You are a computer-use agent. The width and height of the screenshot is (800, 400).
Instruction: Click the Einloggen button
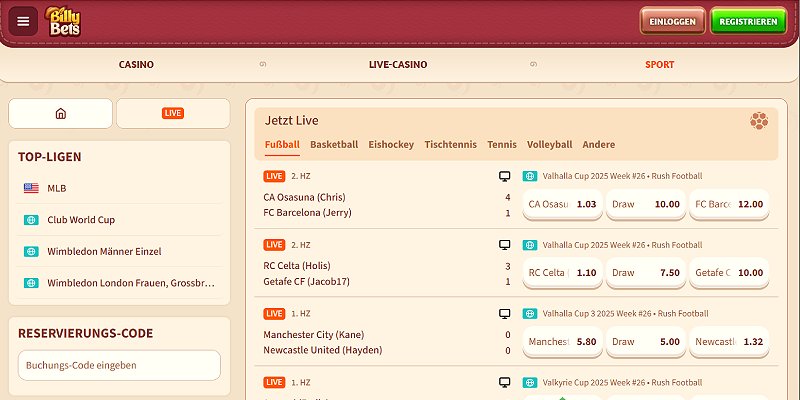tap(672, 21)
